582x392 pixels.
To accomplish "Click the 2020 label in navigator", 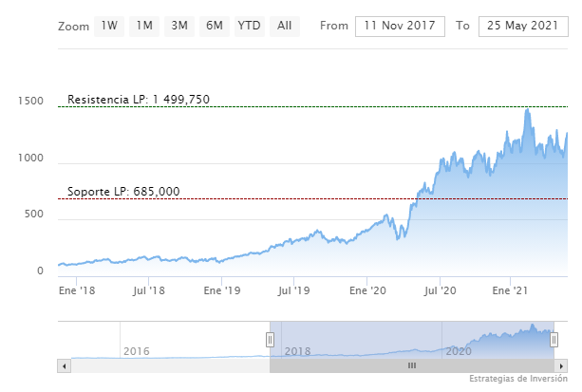I will [459, 350].
